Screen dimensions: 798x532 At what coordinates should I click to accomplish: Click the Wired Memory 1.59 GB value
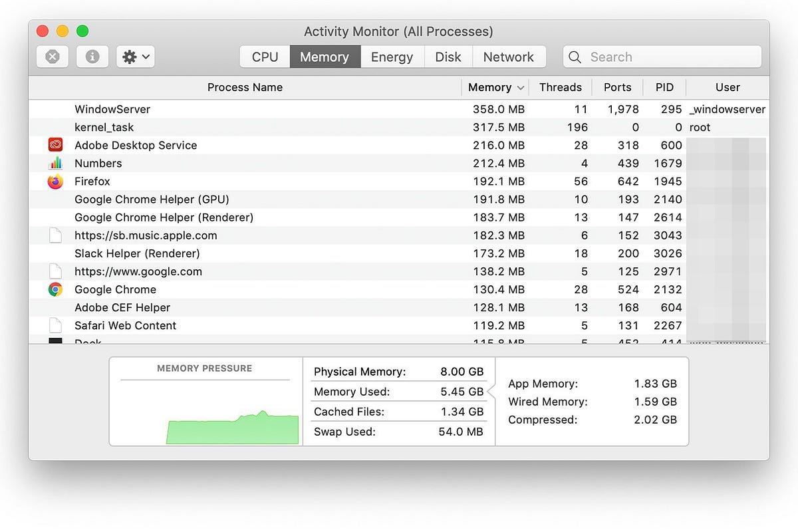click(655, 402)
